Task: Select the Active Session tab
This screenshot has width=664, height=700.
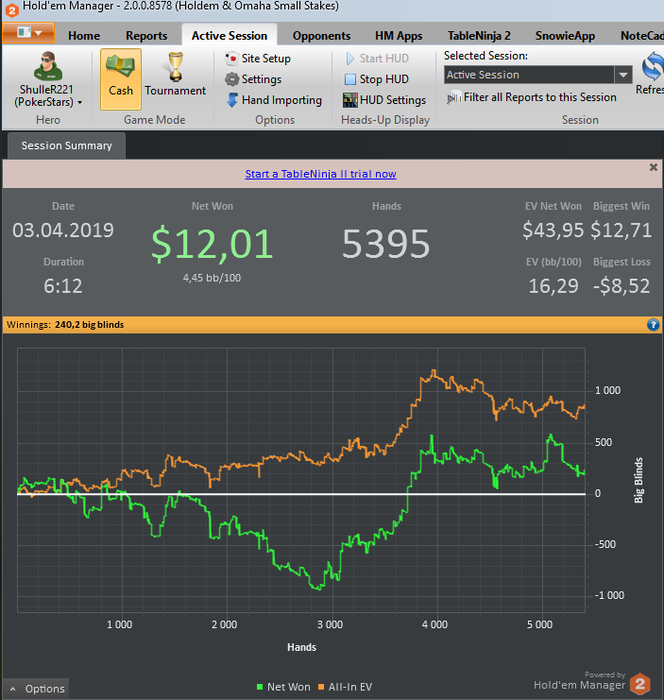Action: [x=230, y=36]
